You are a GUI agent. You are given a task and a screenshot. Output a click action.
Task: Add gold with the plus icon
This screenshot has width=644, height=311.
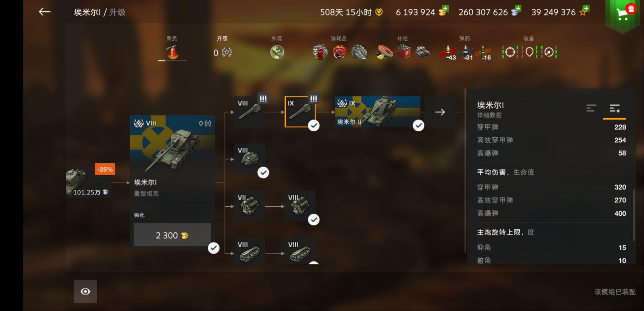pyautogui.click(x=445, y=8)
